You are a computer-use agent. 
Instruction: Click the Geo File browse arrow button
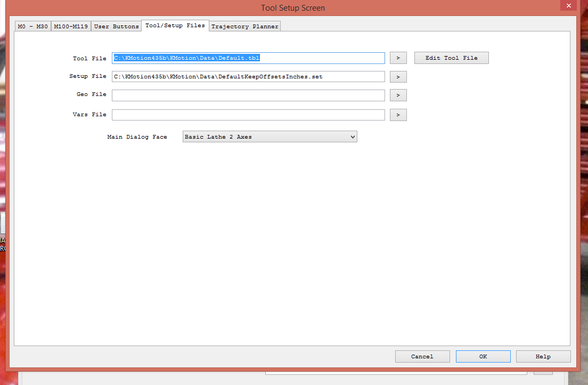pyautogui.click(x=398, y=95)
